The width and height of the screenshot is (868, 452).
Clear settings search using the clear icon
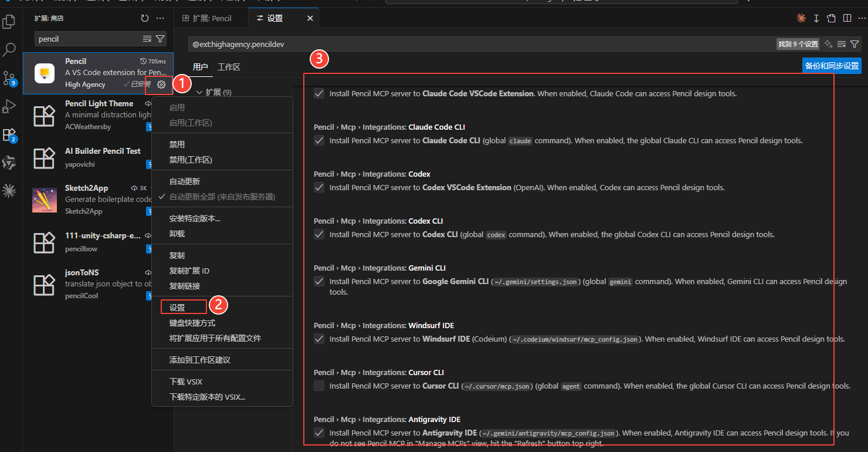tap(842, 44)
